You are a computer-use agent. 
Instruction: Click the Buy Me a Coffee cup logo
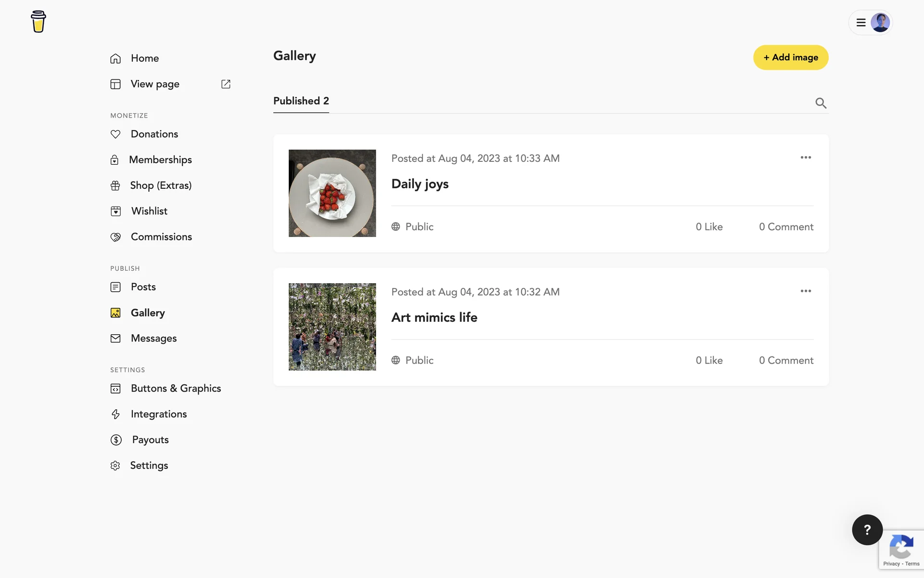(38, 22)
